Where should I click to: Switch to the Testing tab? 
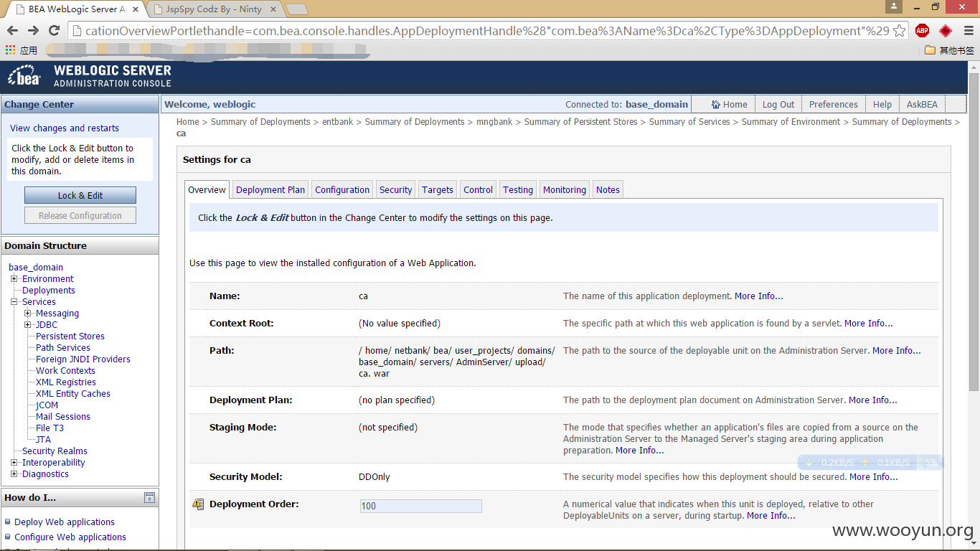(518, 189)
